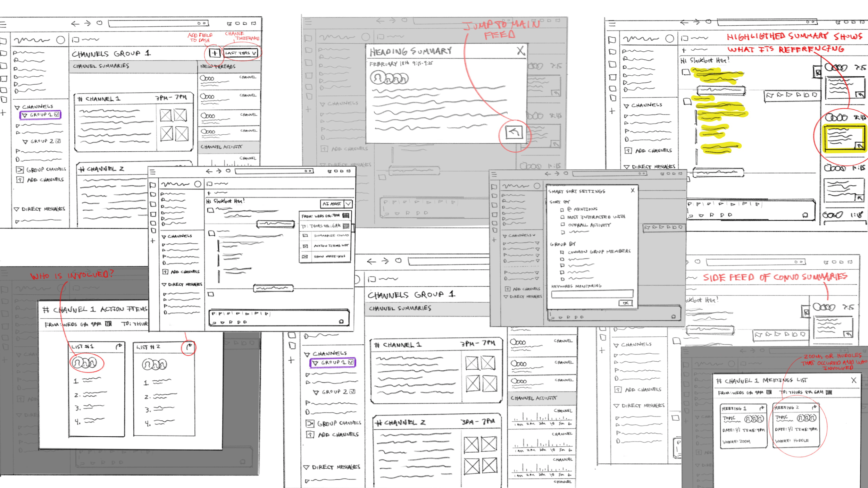Open hamburger menu in the AI Assist window
This screenshot has width=868, height=488.
coord(153,172)
